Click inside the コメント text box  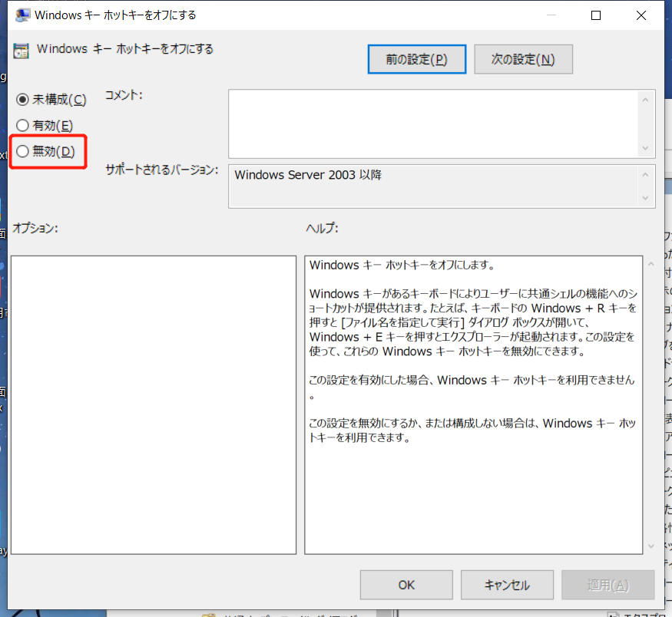point(433,124)
